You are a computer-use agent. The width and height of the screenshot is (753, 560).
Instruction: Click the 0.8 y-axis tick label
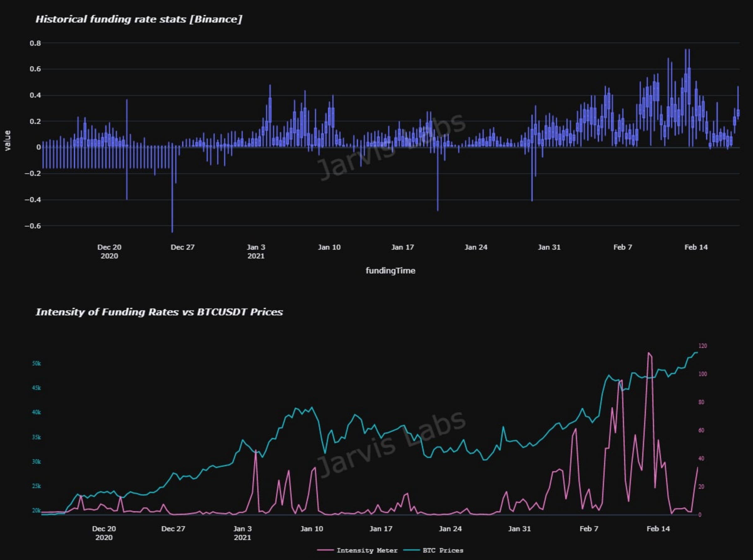35,43
